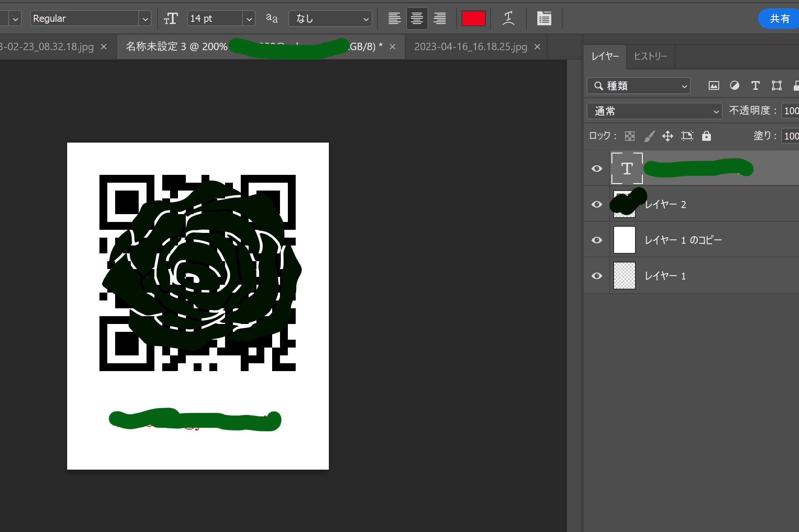Click the 共有 share button
Image resolution: width=799 pixels, height=532 pixels.
pos(779,19)
